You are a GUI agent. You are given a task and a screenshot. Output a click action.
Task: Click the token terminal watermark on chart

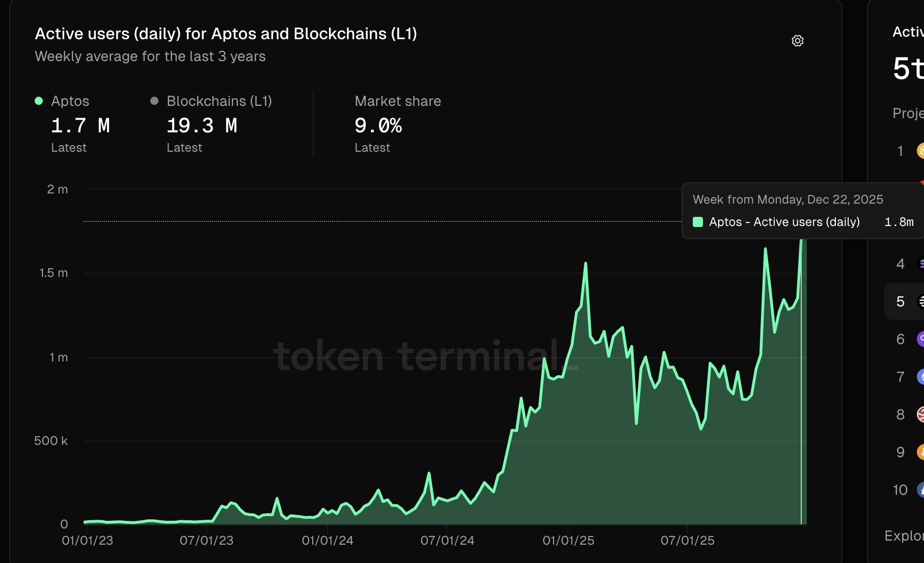[426, 356]
